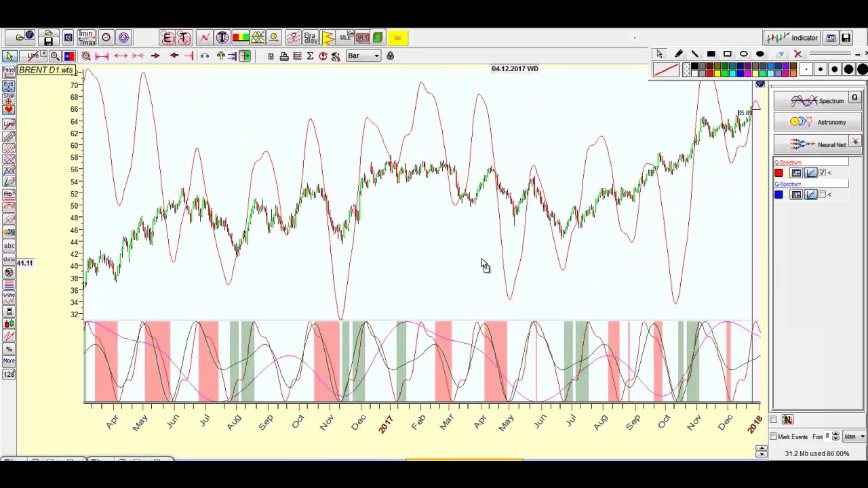Click red color box of first Q-Spectrum

(778, 173)
